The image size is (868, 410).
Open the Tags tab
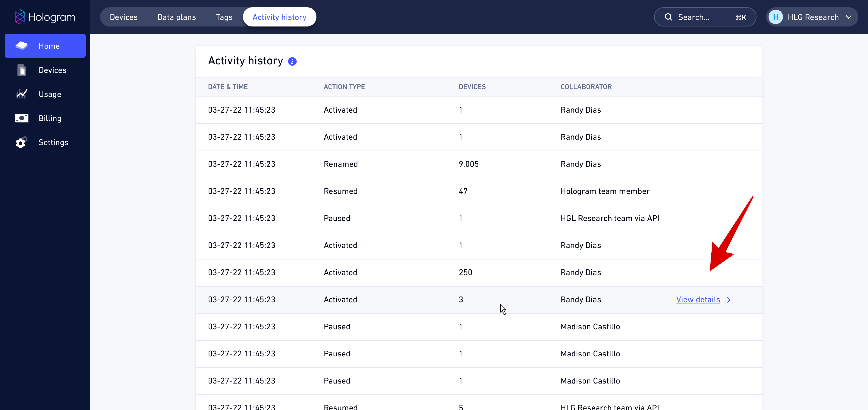click(x=224, y=17)
